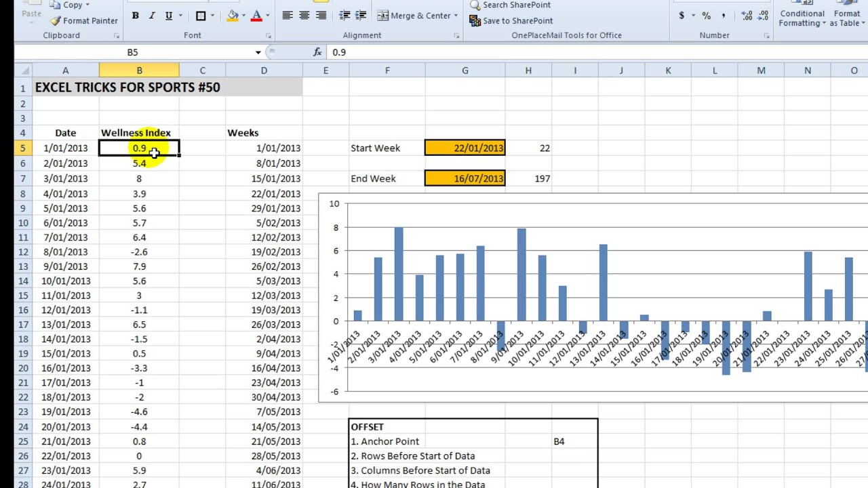Select the Italic formatting icon

pos(151,15)
